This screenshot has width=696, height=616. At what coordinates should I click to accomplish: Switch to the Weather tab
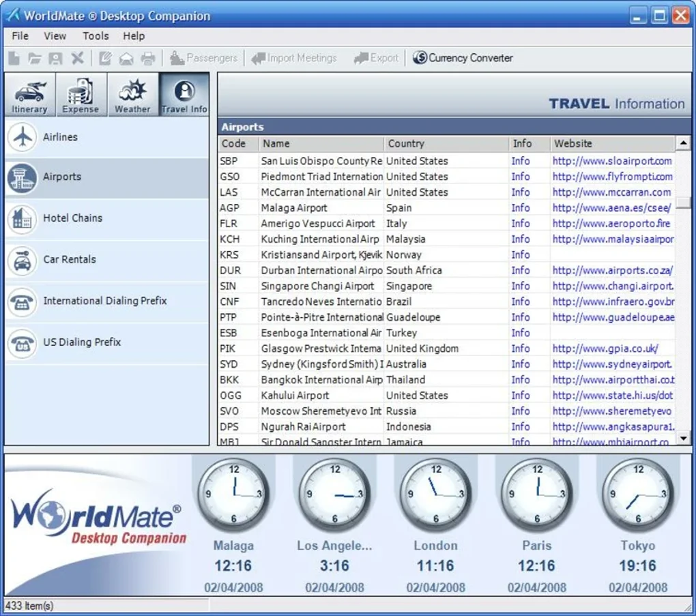132,95
